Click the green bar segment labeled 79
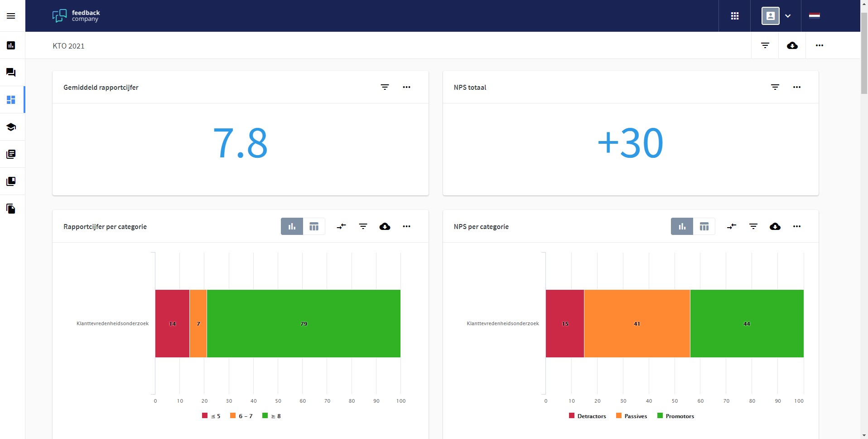 (x=304, y=323)
